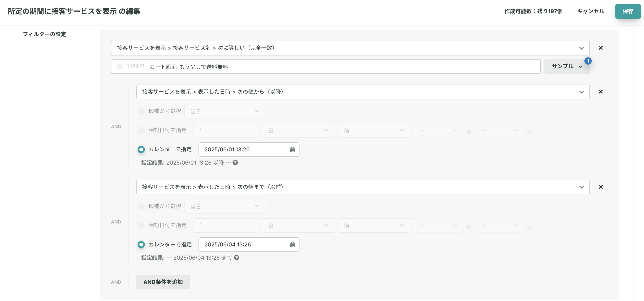The image size is (644, 301).
Task: Show help for 〜 2025/06/04 13:26 まで result
Action: (x=236, y=258)
